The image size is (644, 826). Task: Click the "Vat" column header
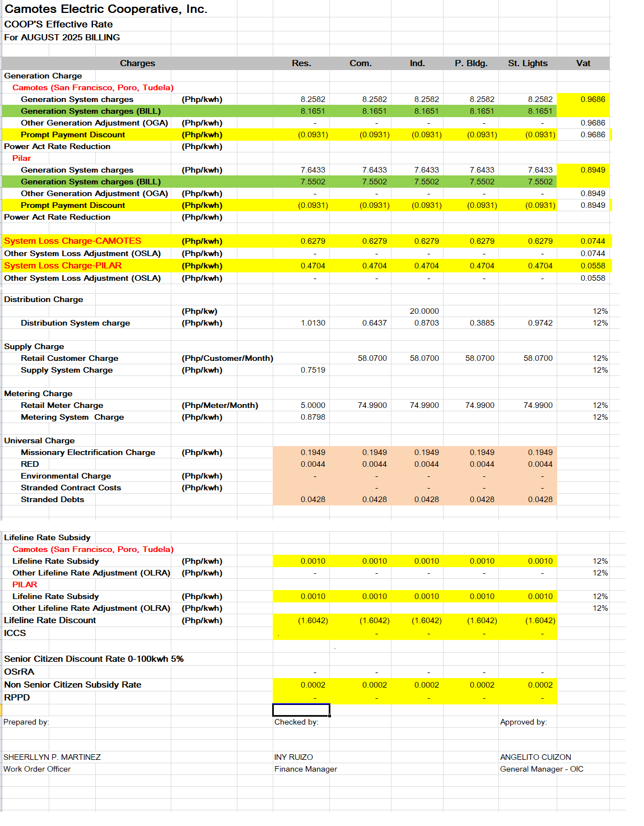(583, 63)
